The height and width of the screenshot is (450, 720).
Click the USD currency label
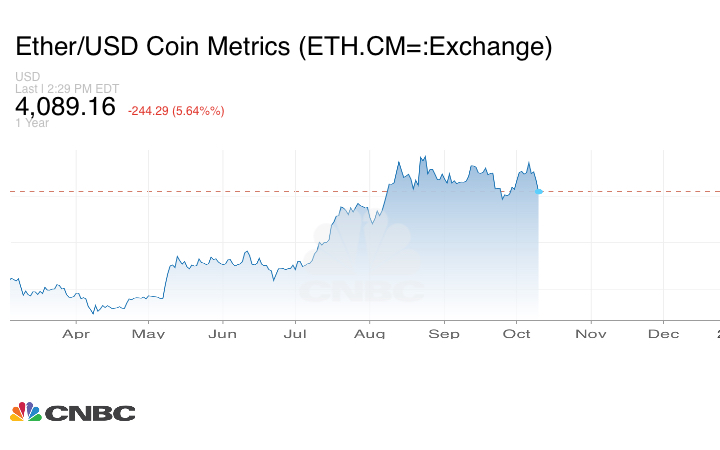(x=27, y=77)
